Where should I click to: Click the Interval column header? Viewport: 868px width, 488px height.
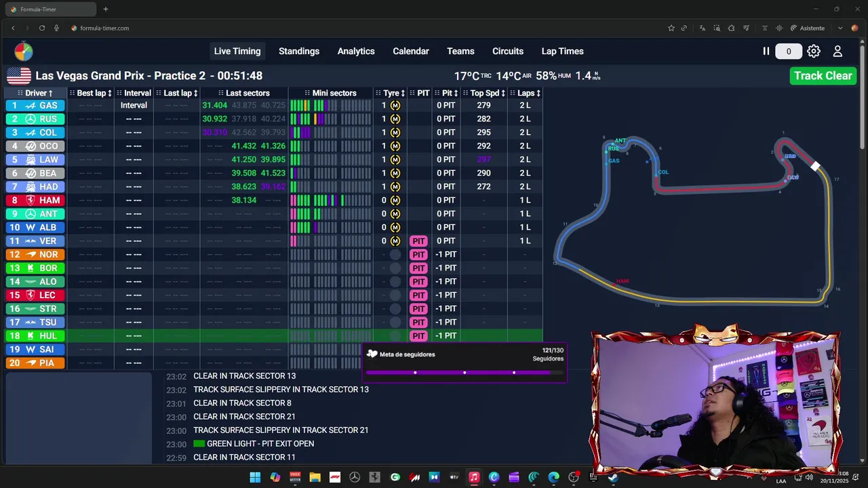point(134,93)
